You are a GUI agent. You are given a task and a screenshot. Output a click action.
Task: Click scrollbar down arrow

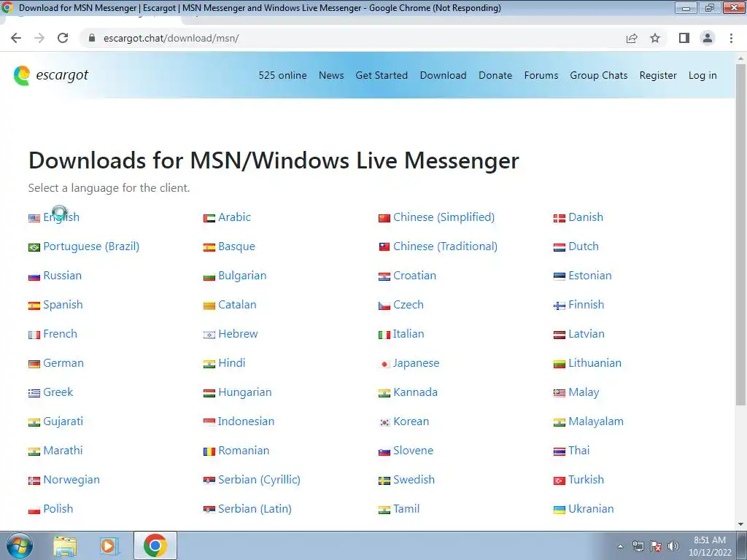click(x=740, y=524)
